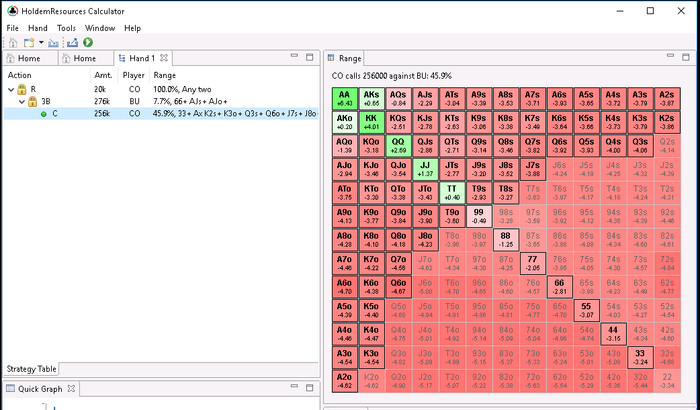700x410 pixels.
Task: Open the Hand menu
Action: (38, 28)
